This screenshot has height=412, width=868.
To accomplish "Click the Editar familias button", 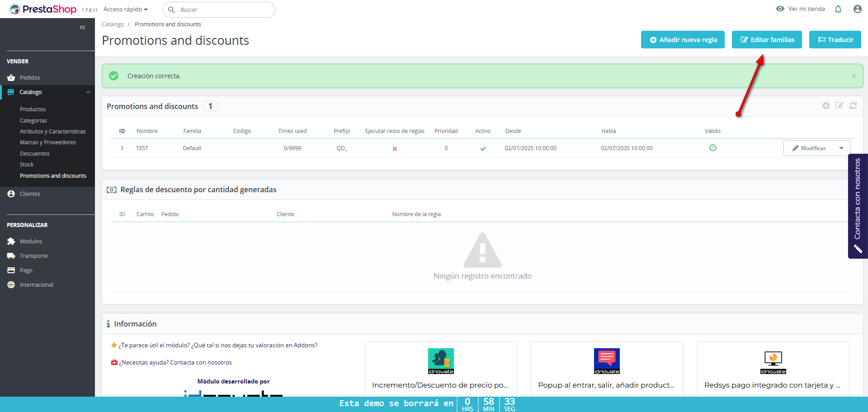I will tap(767, 39).
